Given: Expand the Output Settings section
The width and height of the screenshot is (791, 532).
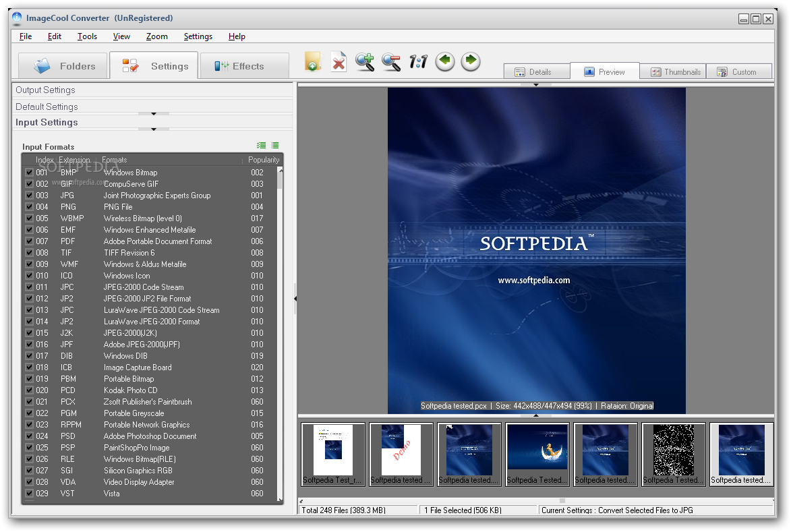Looking at the screenshot, I should pos(152,90).
